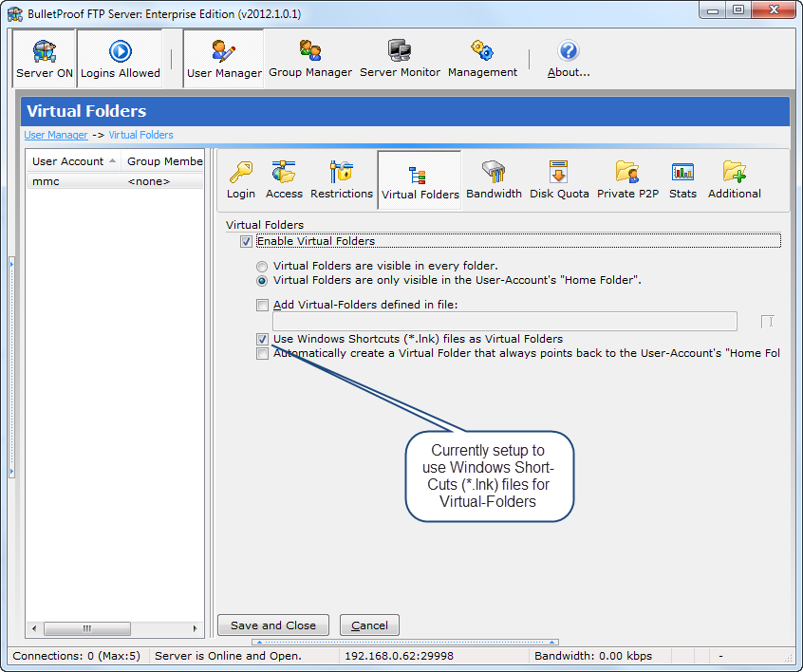
Task: Close the BulletProof FTP Server window
Action: point(774,10)
